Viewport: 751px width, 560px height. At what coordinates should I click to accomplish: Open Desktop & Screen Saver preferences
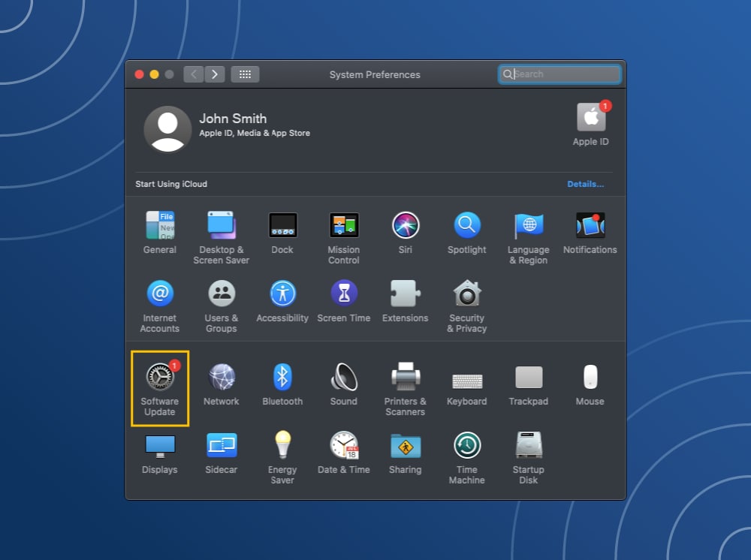tap(222, 238)
